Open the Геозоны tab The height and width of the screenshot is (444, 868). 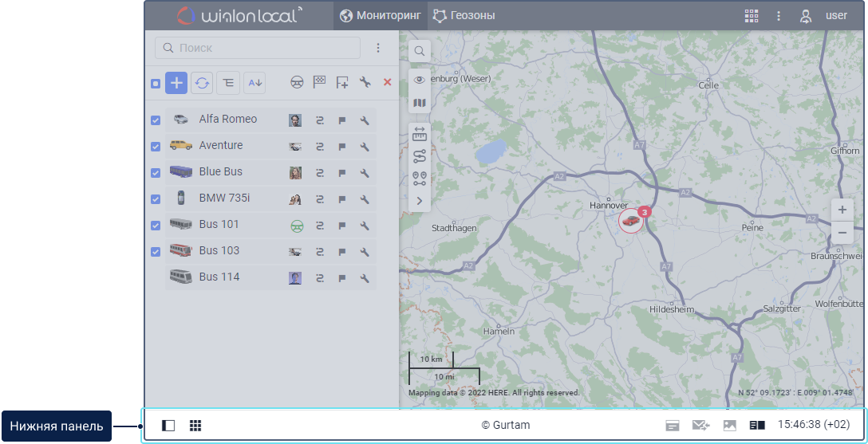pos(464,16)
